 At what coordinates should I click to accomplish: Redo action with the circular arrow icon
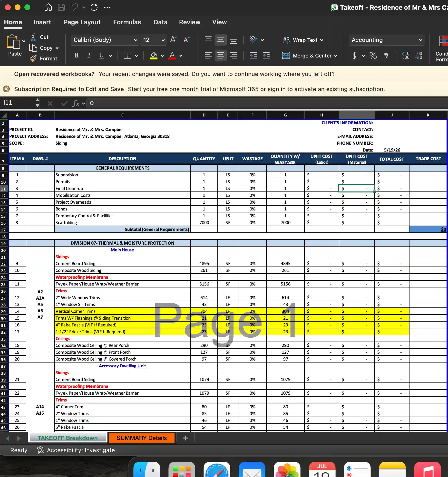coord(94,7)
